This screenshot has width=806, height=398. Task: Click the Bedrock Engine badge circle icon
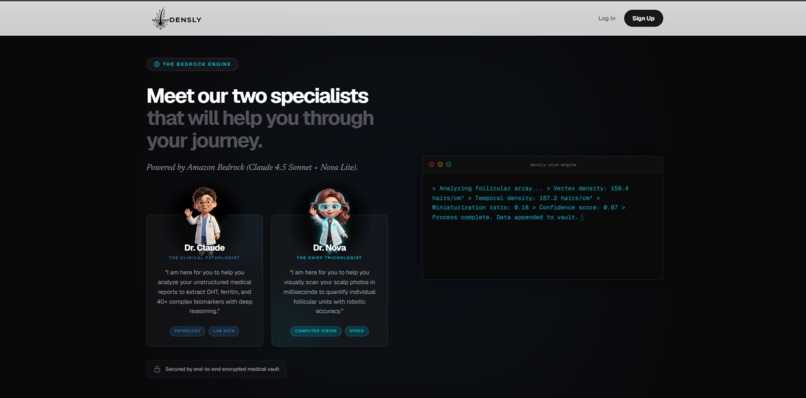point(157,64)
